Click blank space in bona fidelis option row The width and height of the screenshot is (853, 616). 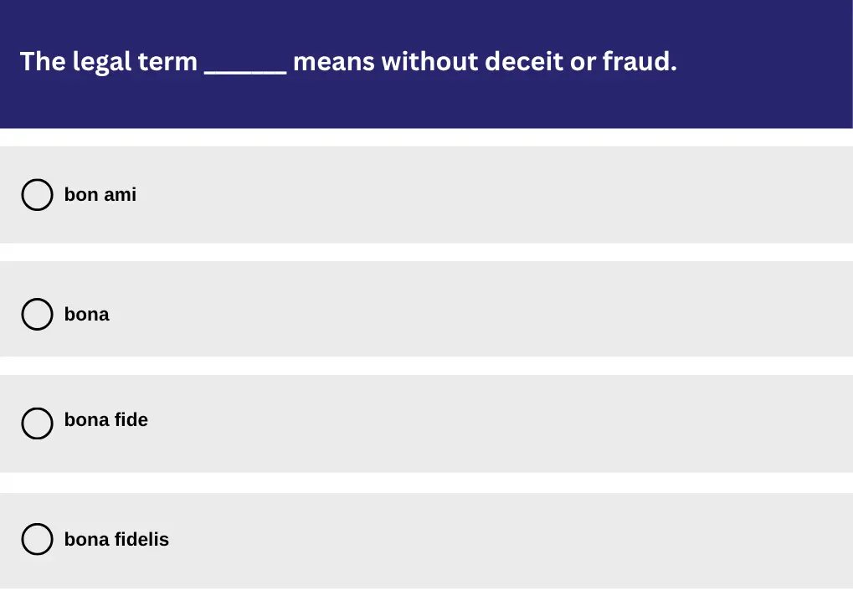(502, 541)
